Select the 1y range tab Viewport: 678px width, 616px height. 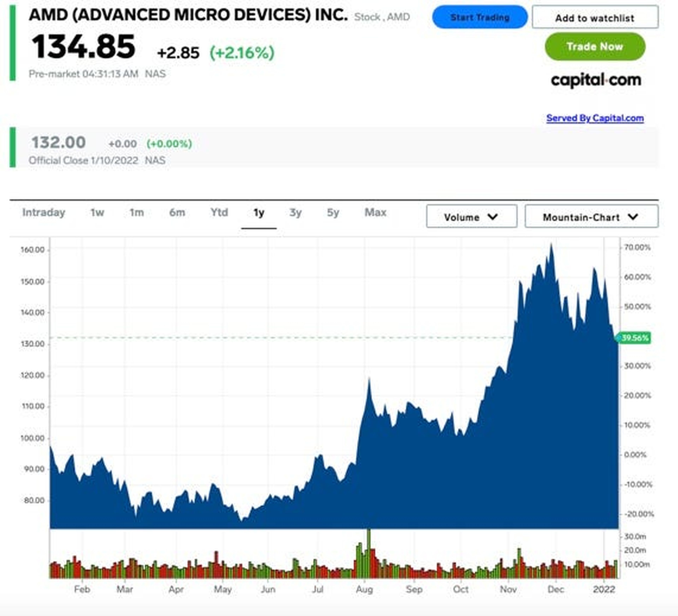[259, 213]
